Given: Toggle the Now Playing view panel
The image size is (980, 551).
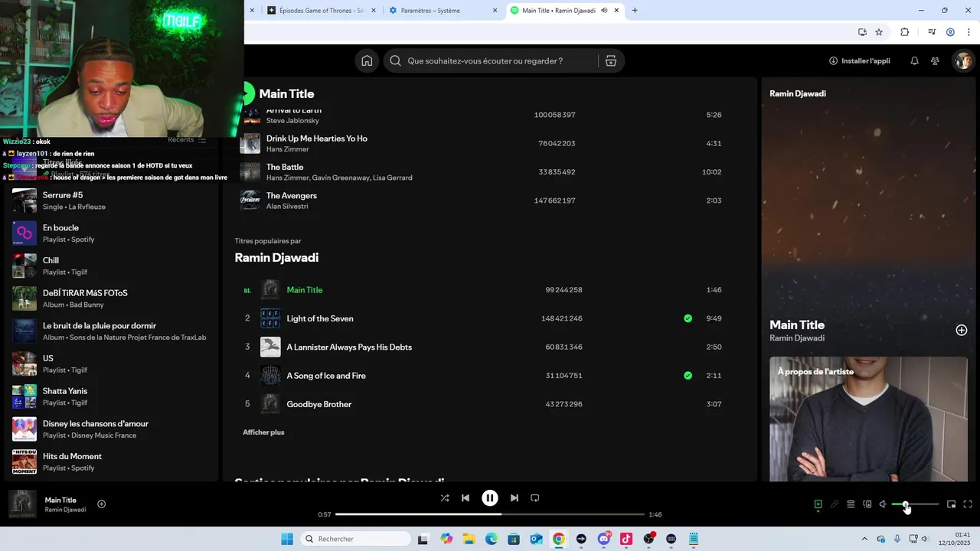Looking at the screenshot, I should point(818,504).
